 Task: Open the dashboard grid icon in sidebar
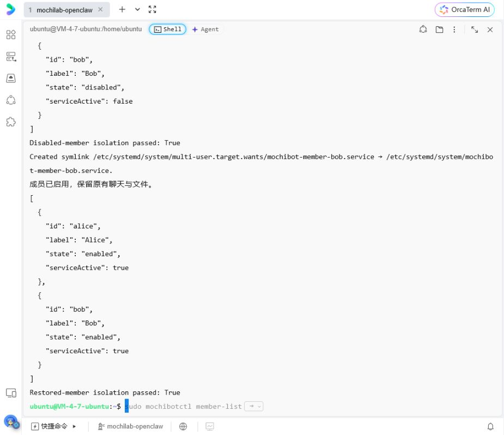tap(11, 35)
